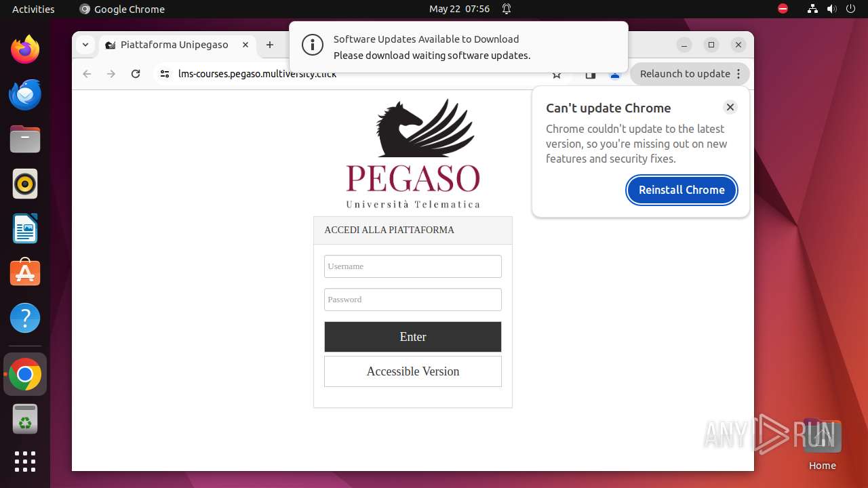Go back to the previous page
868x488 pixels.
click(x=87, y=74)
